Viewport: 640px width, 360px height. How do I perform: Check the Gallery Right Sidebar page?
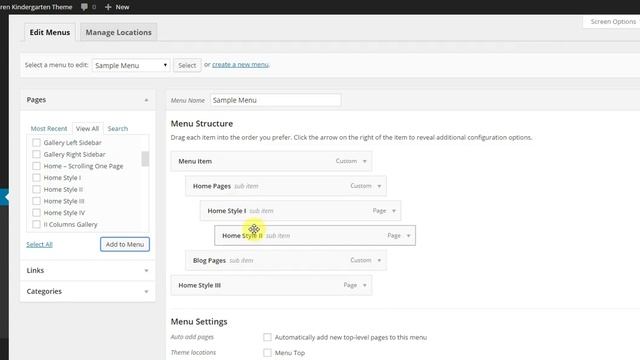click(x=36, y=154)
